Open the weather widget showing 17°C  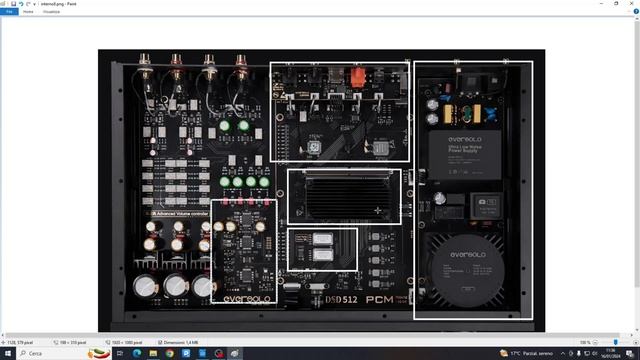pos(527,353)
